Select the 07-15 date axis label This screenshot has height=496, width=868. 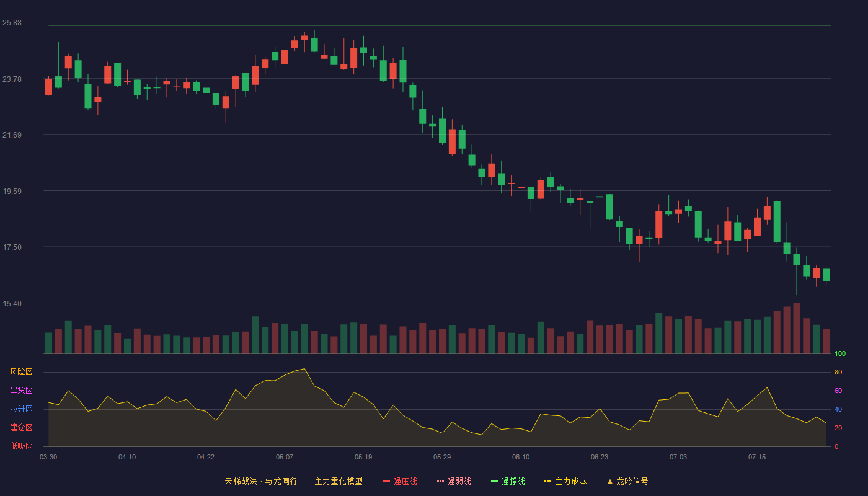click(x=757, y=457)
